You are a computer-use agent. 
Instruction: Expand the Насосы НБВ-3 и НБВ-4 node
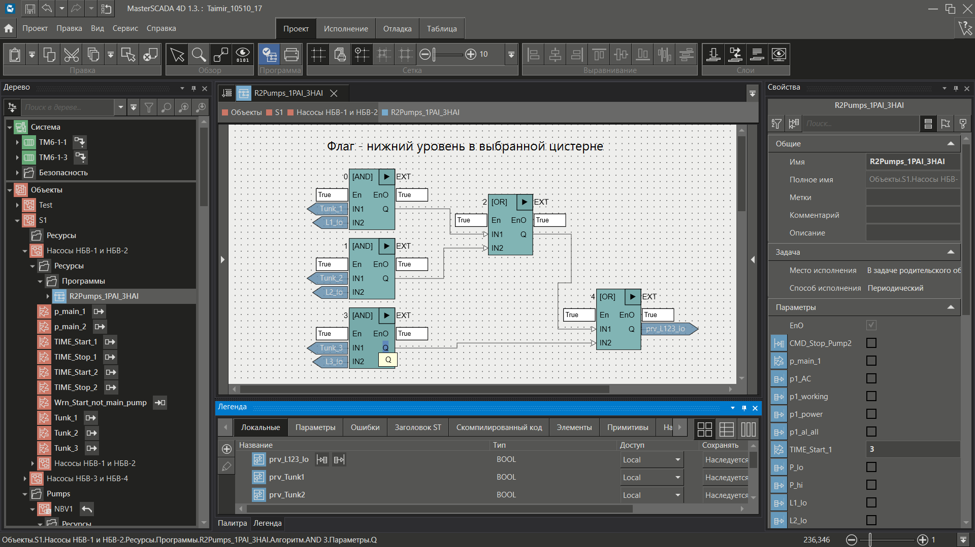coord(25,479)
